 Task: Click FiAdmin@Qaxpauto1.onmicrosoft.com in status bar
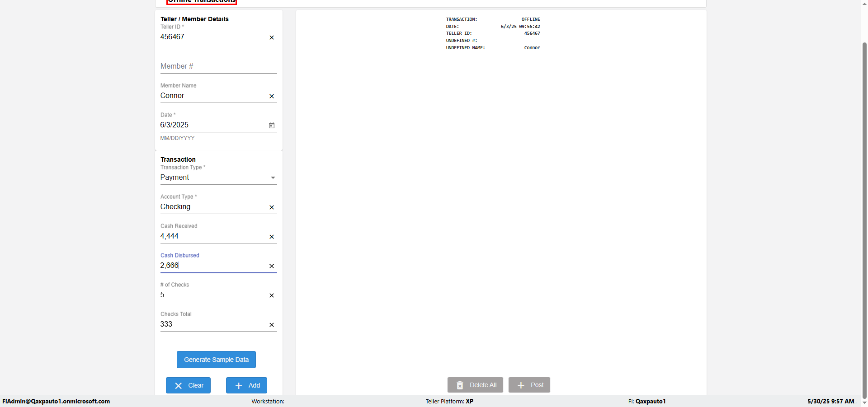[x=56, y=401]
